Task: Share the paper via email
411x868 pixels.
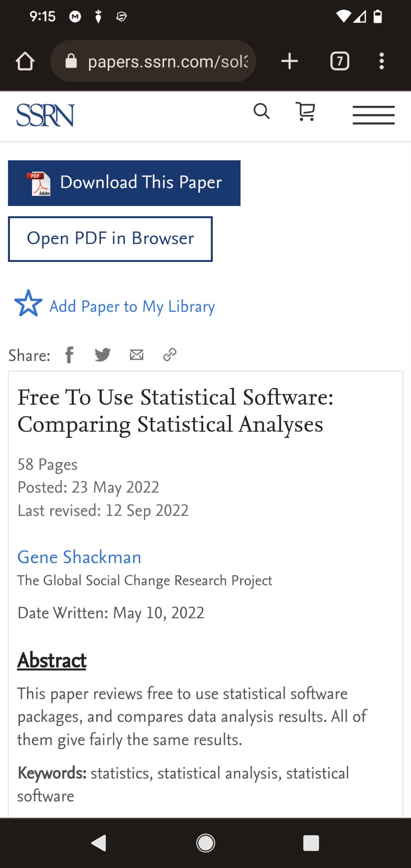Action: [136, 355]
